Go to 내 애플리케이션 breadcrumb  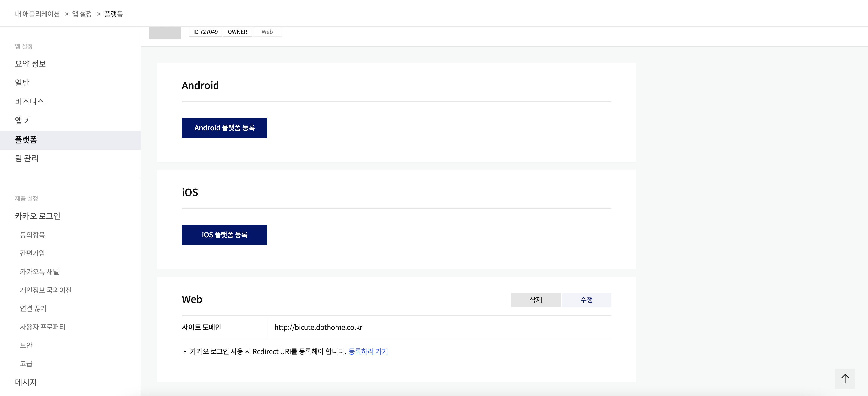click(x=37, y=14)
